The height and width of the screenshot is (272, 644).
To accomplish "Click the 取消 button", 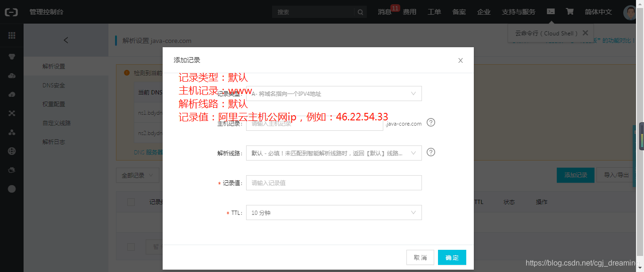I will (420, 257).
